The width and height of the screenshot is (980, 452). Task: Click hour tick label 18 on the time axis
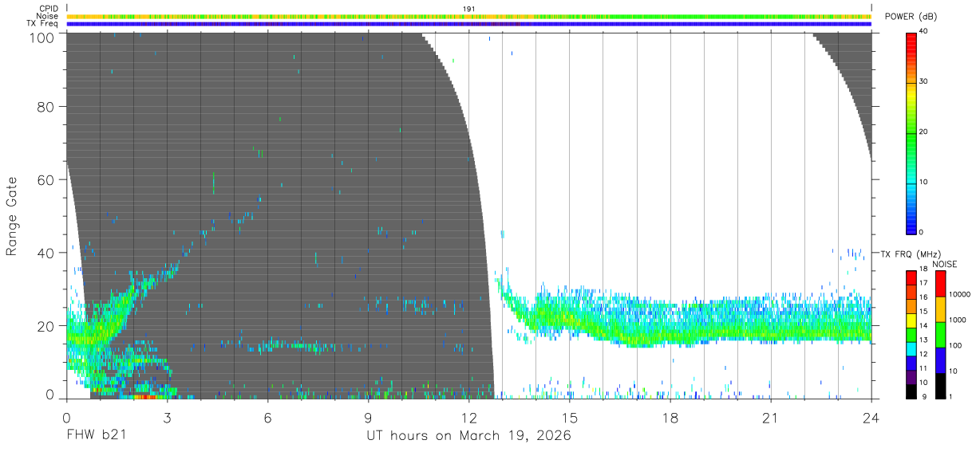coord(670,417)
